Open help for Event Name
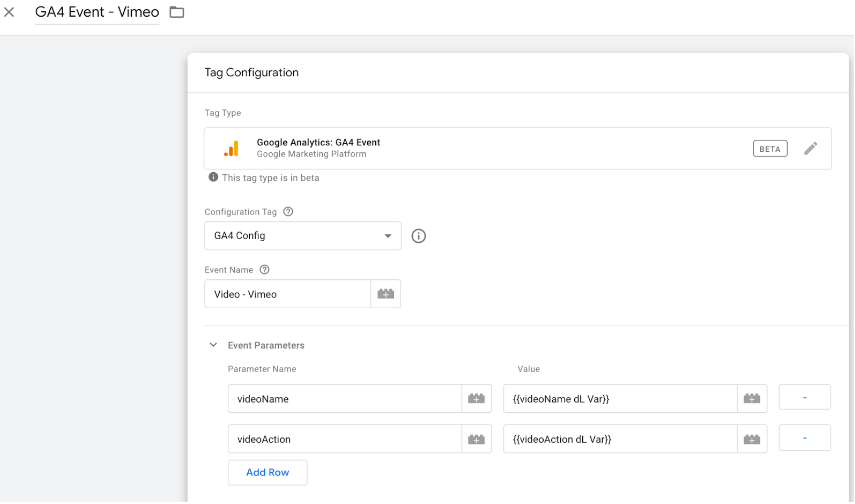855x504 pixels. (265, 270)
